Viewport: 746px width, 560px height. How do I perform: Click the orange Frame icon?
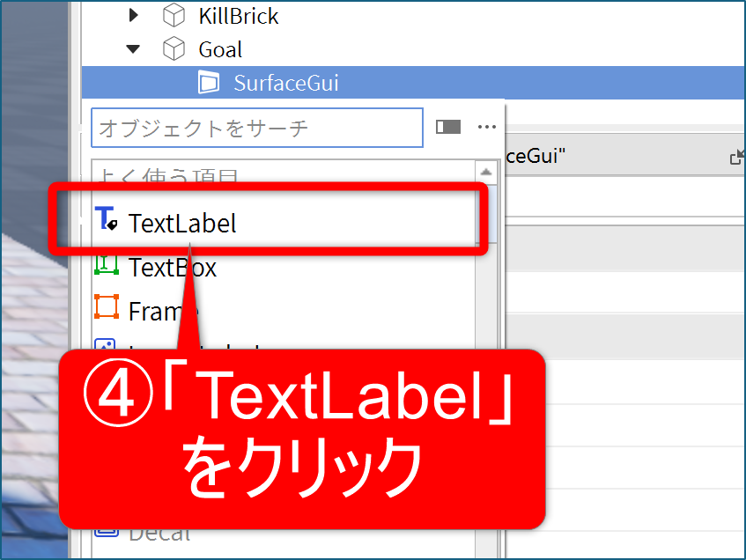tap(106, 307)
